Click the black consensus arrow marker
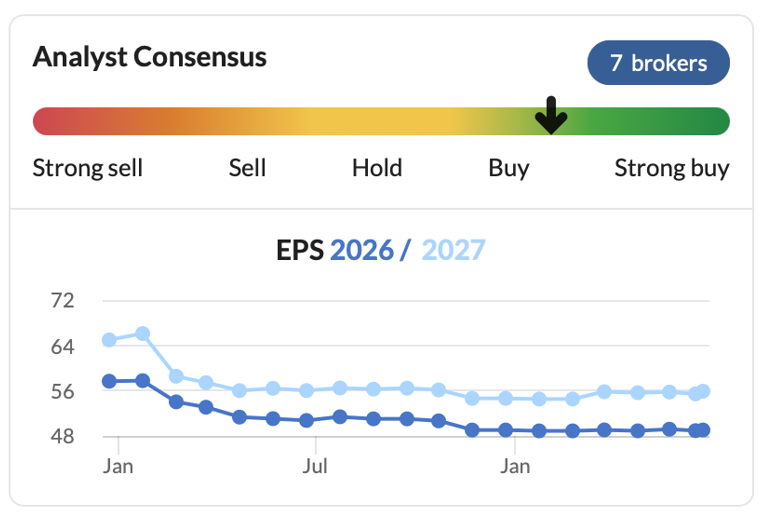Image resolution: width=759 pixels, height=512 pixels. click(x=551, y=115)
